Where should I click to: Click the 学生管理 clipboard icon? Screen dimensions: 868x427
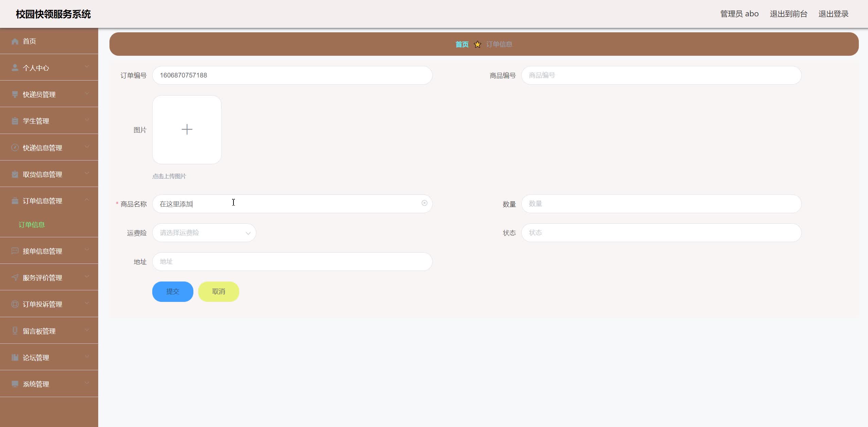pyautogui.click(x=15, y=120)
